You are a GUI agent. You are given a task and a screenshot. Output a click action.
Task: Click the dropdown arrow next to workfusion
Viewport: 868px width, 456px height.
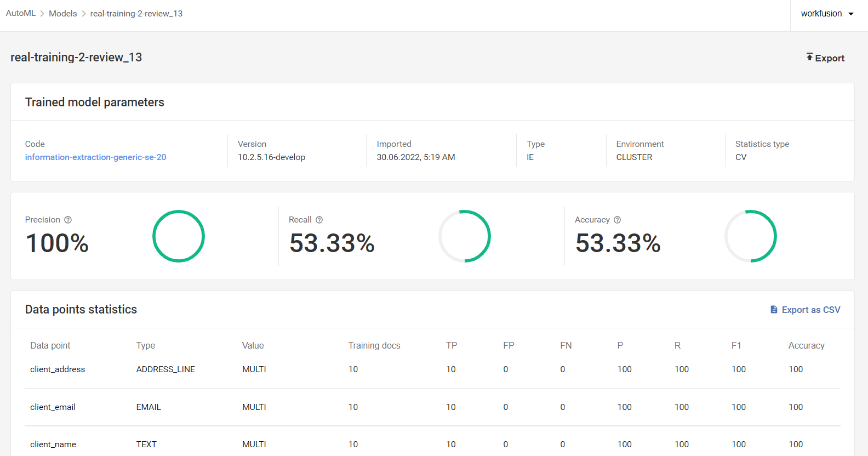point(851,14)
